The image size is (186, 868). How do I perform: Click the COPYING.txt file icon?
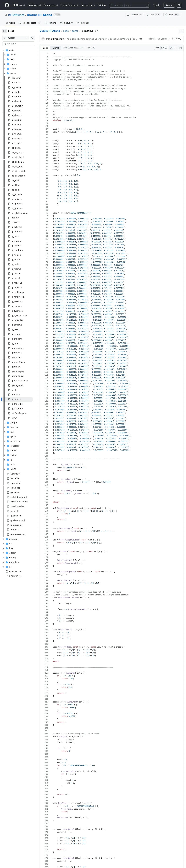pos(7,571)
